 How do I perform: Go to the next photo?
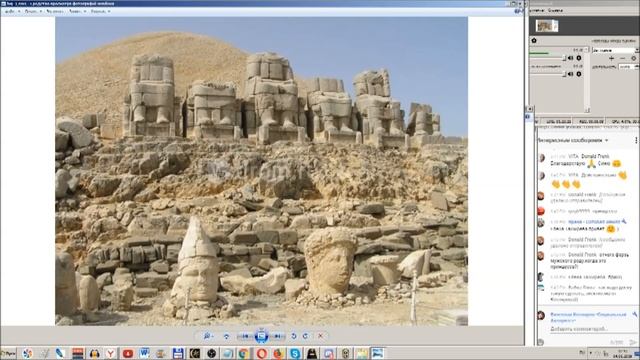click(278, 336)
